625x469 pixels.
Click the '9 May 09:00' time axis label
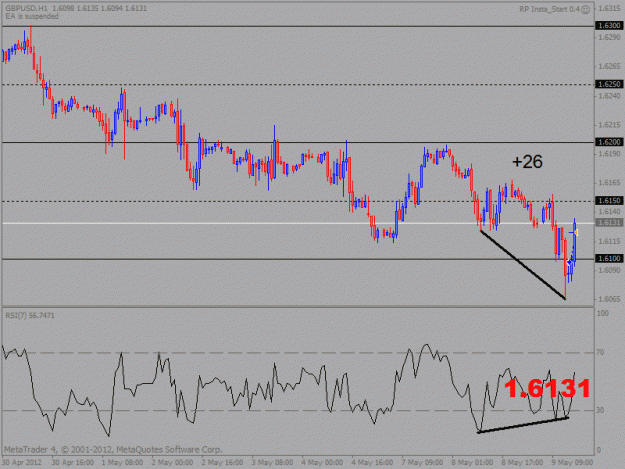[572, 463]
